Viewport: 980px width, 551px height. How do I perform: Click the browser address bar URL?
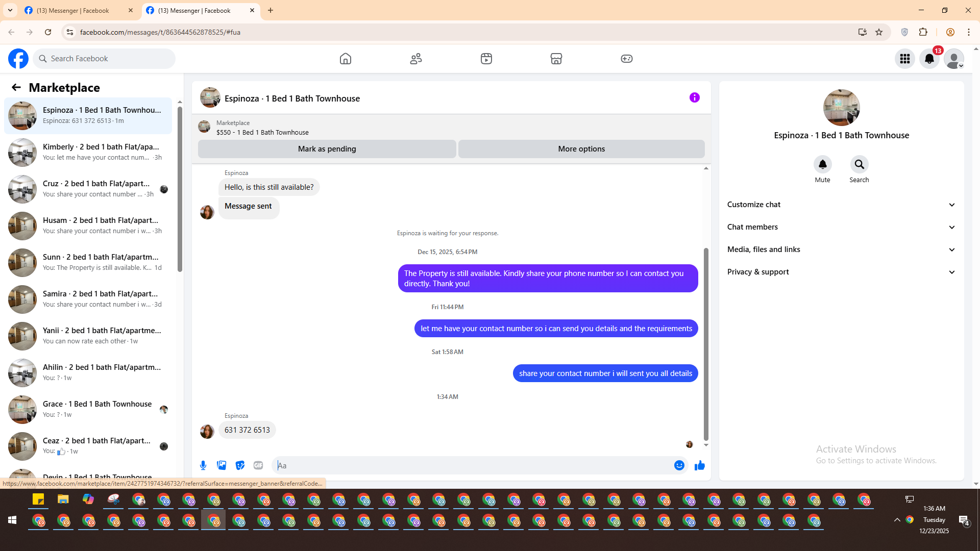pyautogui.click(x=160, y=32)
